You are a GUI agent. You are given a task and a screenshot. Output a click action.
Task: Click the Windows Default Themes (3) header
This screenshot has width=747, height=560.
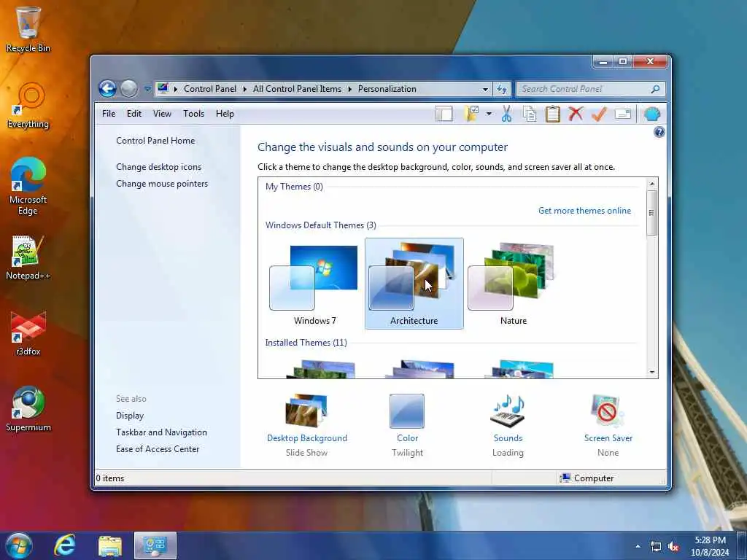point(321,225)
